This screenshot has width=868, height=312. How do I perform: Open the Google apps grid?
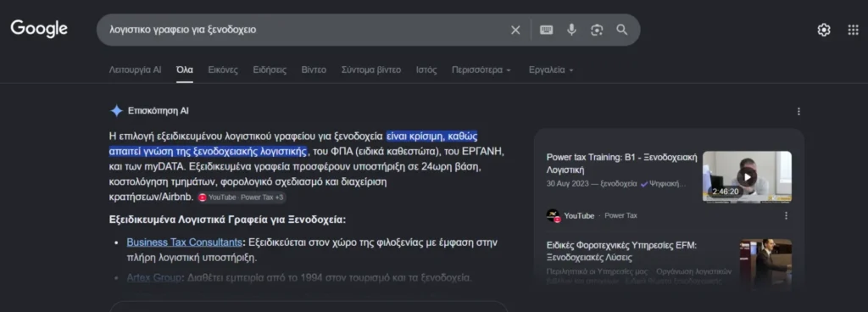pos(853,30)
